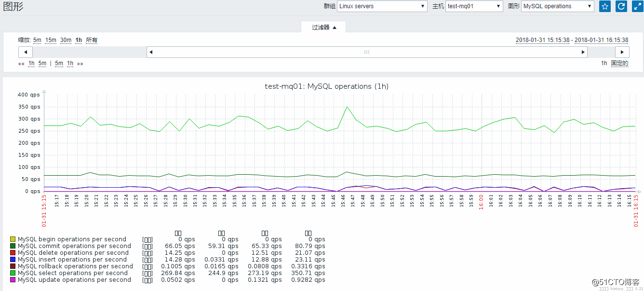Add graph to favorites star icon
This screenshot has width=644, height=291.
605,6
